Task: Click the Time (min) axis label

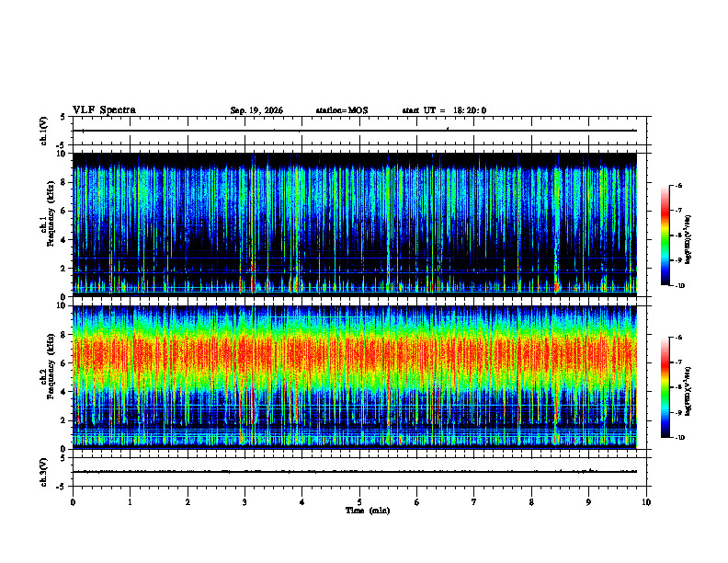Action: pyautogui.click(x=368, y=511)
